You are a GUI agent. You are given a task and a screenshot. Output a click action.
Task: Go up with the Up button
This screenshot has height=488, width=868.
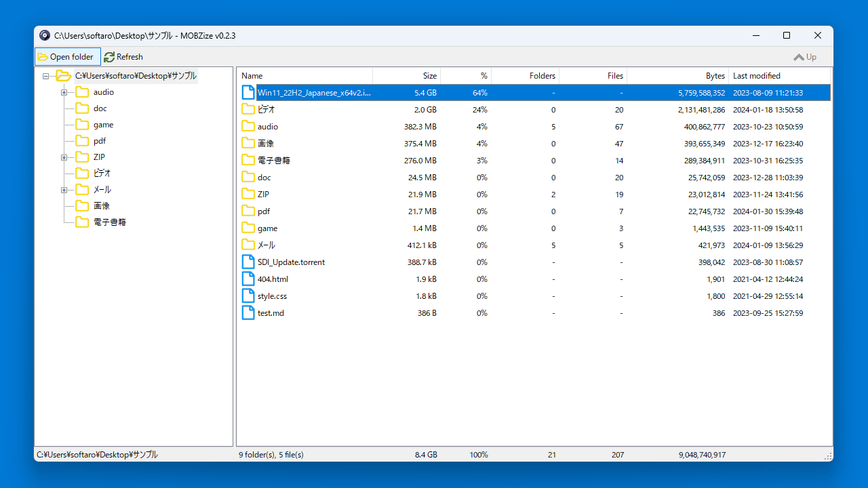click(x=805, y=57)
